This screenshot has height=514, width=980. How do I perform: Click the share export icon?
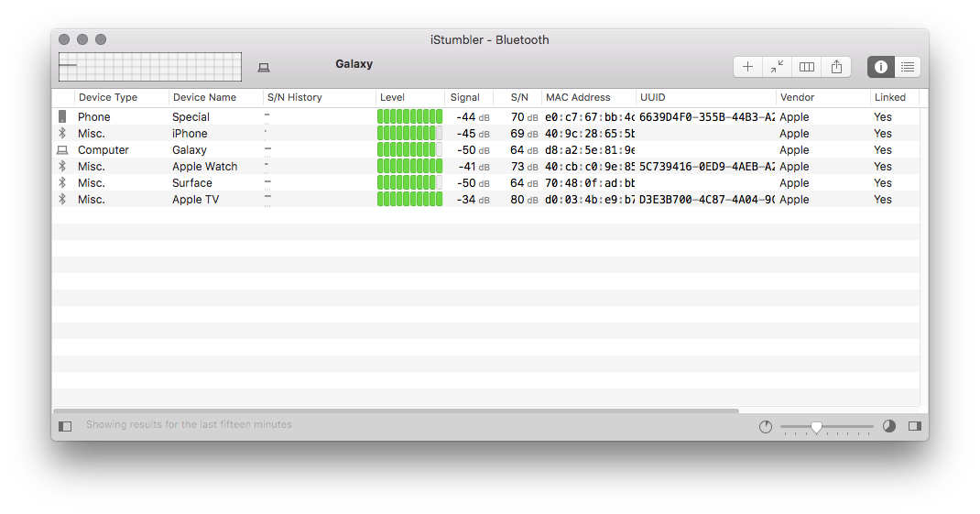tap(836, 67)
